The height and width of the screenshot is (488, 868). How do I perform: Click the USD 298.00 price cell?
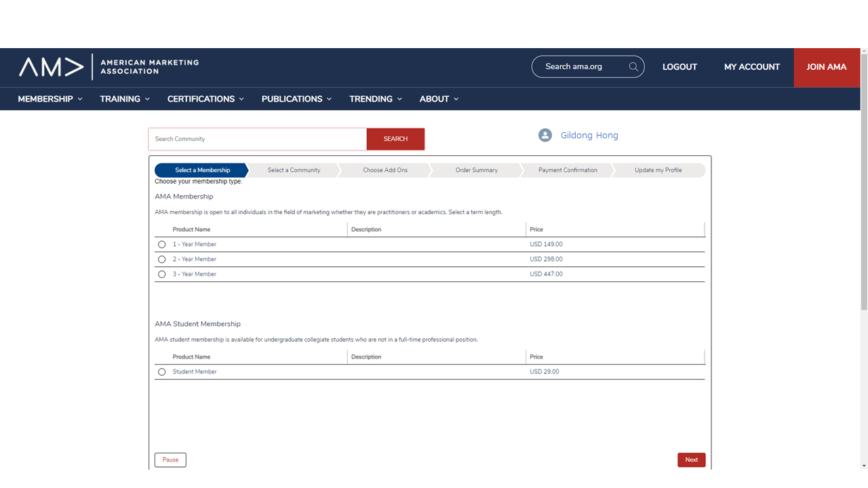[546, 260]
